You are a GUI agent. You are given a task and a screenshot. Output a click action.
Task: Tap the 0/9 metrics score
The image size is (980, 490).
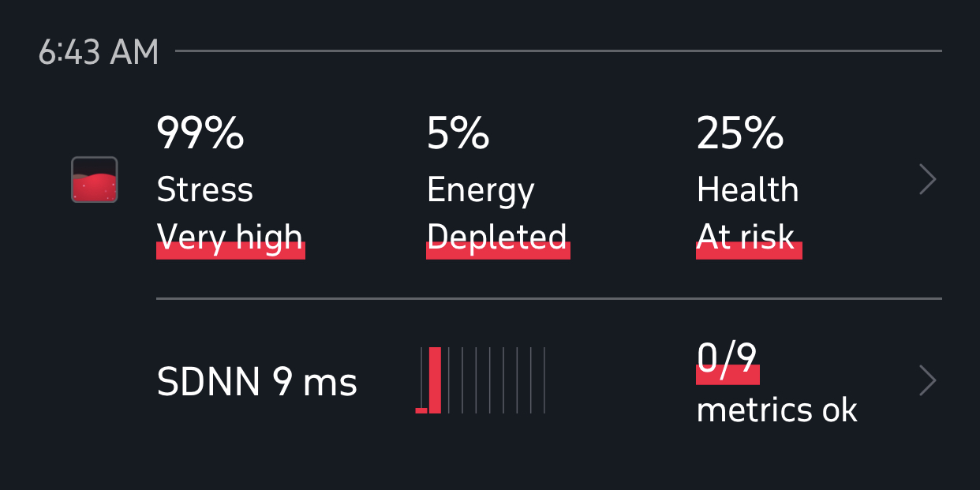728,361
